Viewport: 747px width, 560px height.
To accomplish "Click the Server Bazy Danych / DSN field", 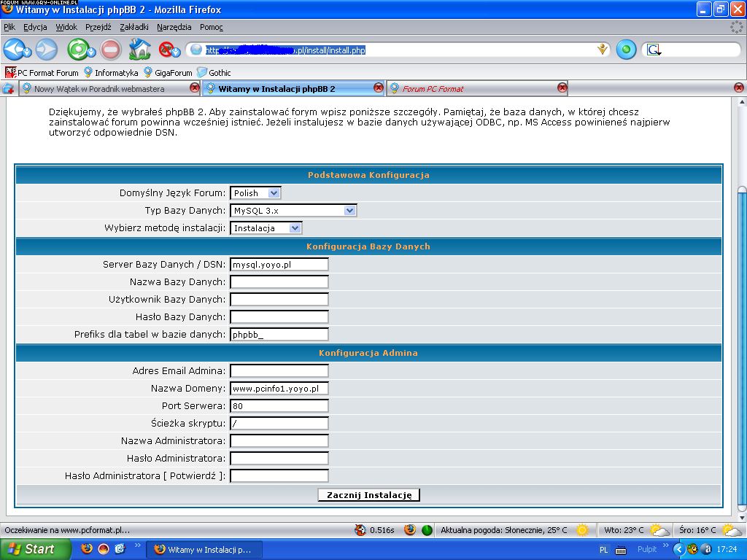I will (279, 264).
